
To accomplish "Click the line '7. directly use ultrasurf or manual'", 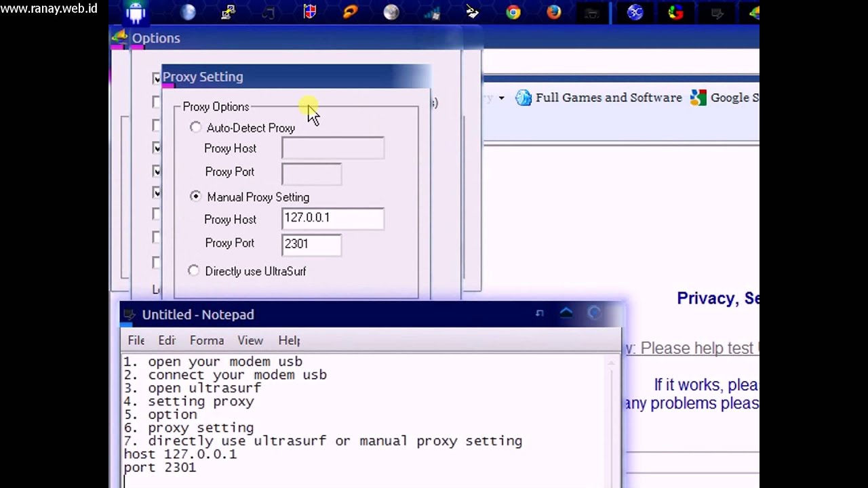I will [x=323, y=441].
